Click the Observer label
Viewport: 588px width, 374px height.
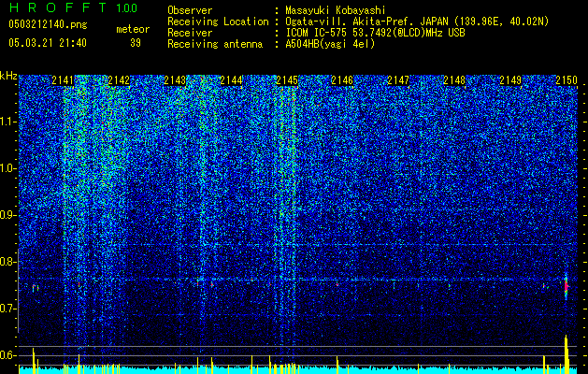(x=190, y=10)
